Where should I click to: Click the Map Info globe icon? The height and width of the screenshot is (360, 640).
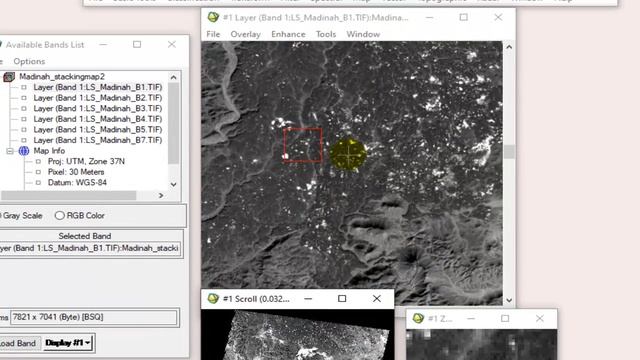[24, 151]
